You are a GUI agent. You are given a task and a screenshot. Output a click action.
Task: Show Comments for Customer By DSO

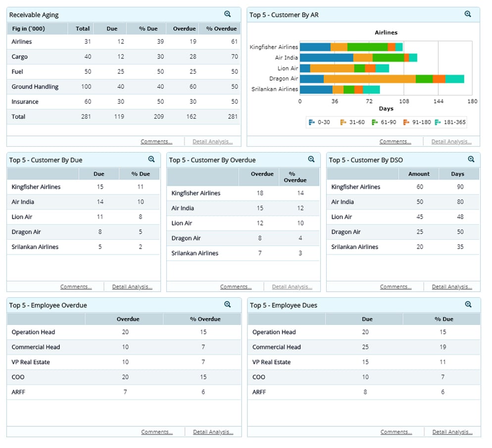[395, 287]
